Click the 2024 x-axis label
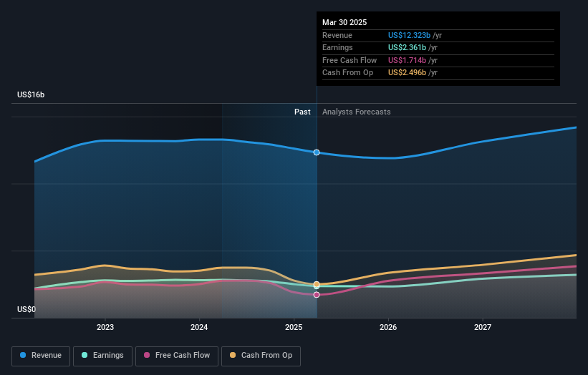This screenshot has width=588, height=375. pos(199,328)
